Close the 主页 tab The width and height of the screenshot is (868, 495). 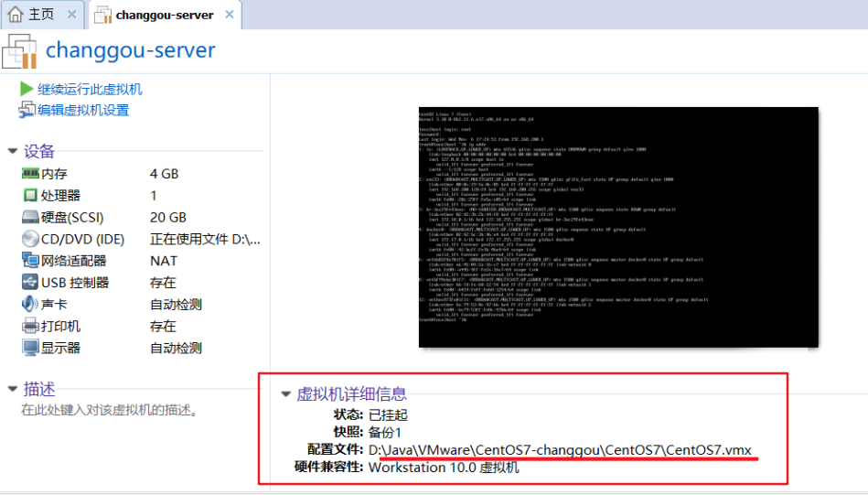pos(71,15)
